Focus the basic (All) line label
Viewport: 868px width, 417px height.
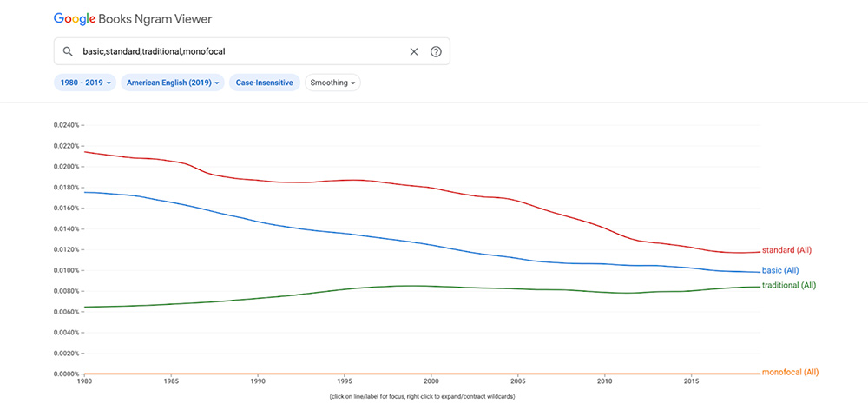point(779,270)
